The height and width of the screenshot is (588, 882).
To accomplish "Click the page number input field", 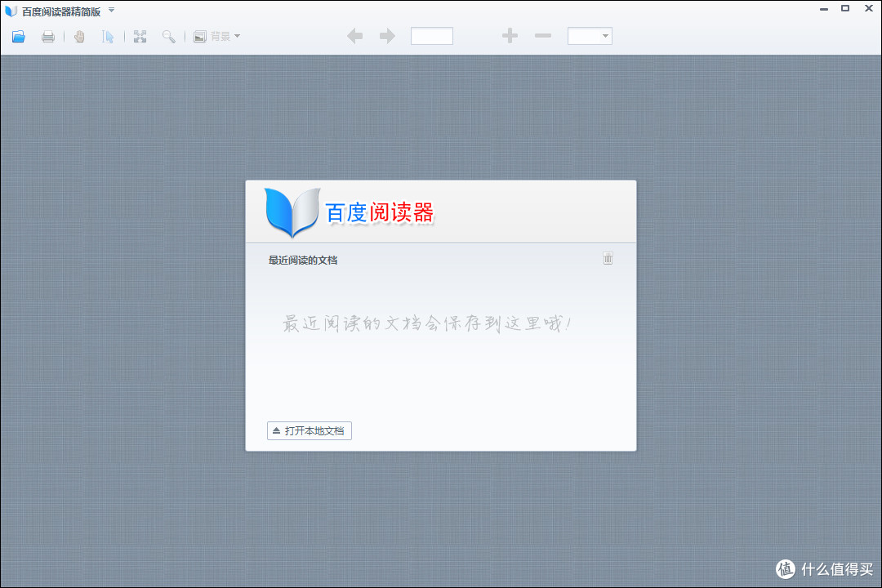I will point(432,36).
